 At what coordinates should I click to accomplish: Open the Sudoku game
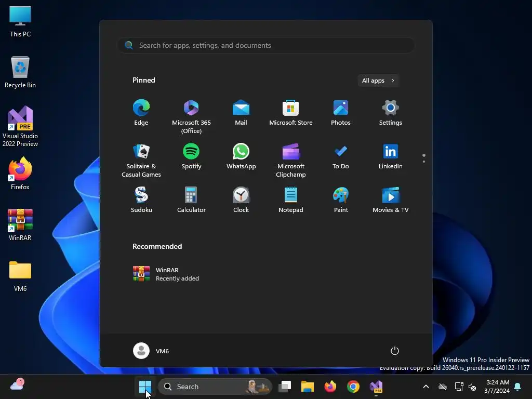click(141, 200)
